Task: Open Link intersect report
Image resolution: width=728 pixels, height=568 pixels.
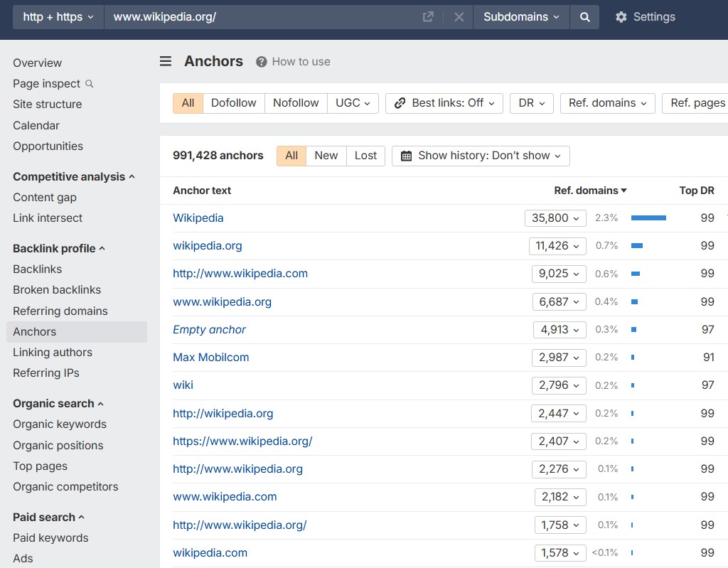Action: coord(48,218)
